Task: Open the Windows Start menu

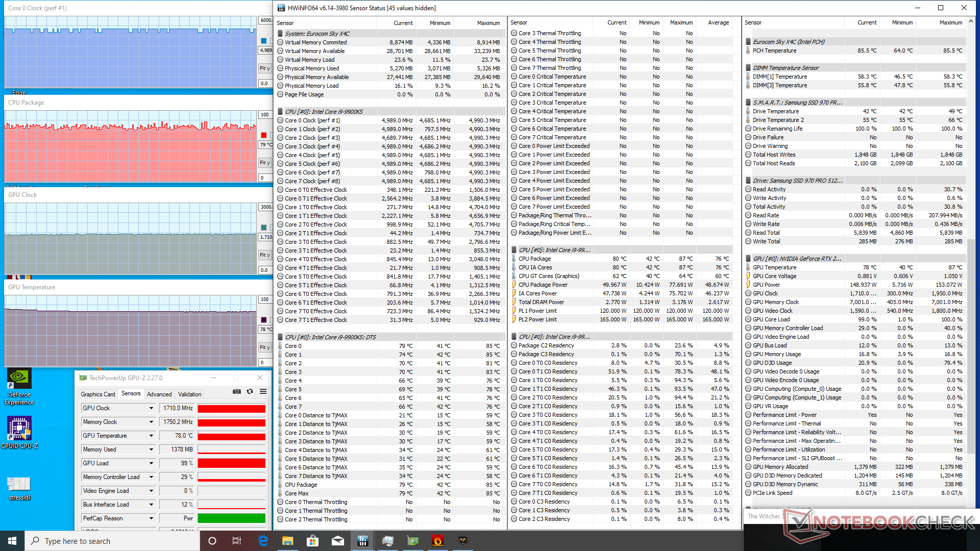Action: click(12, 541)
